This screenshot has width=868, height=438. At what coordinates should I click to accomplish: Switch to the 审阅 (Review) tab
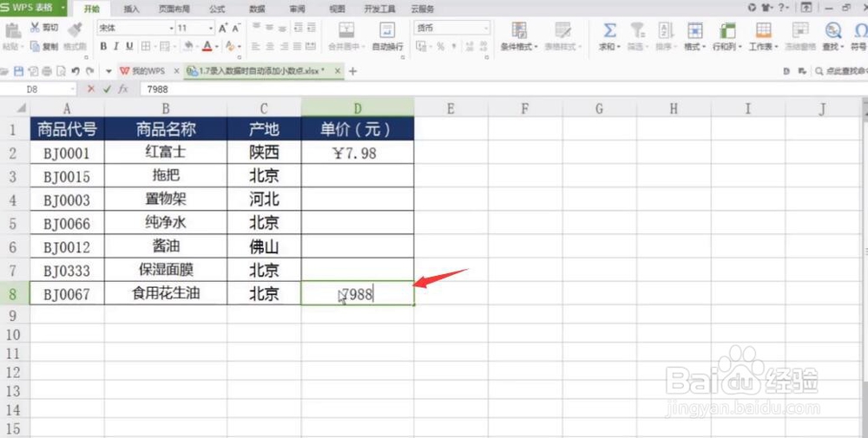point(297,9)
